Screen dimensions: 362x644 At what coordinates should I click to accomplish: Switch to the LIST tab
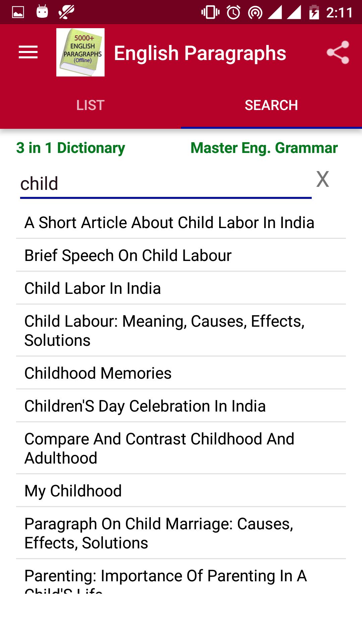(x=90, y=105)
